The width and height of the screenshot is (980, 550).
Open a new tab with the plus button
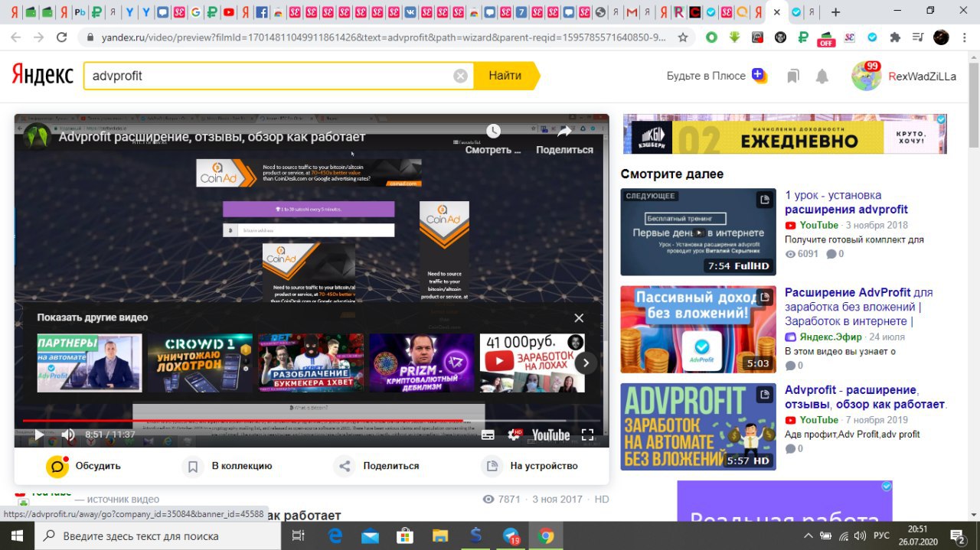click(x=835, y=12)
